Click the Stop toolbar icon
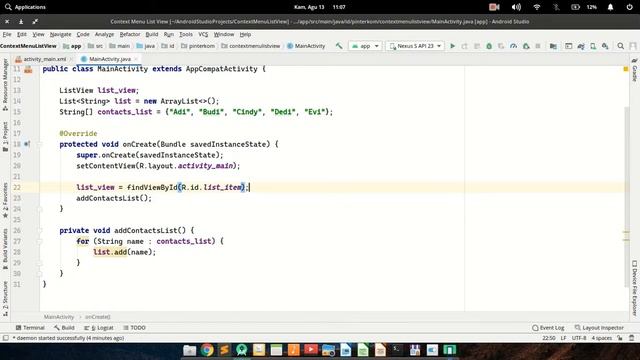This screenshot has height=360, width=640. point(538,46)
